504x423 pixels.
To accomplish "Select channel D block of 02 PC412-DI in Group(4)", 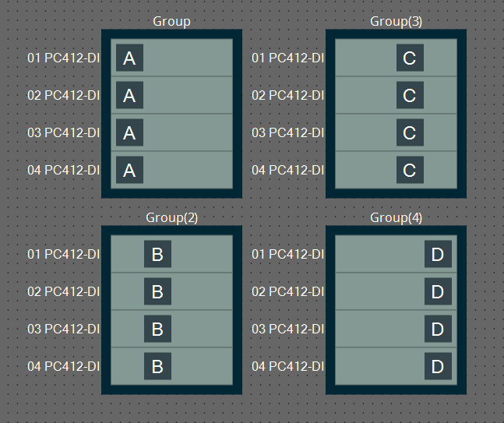I will [438, 291].
